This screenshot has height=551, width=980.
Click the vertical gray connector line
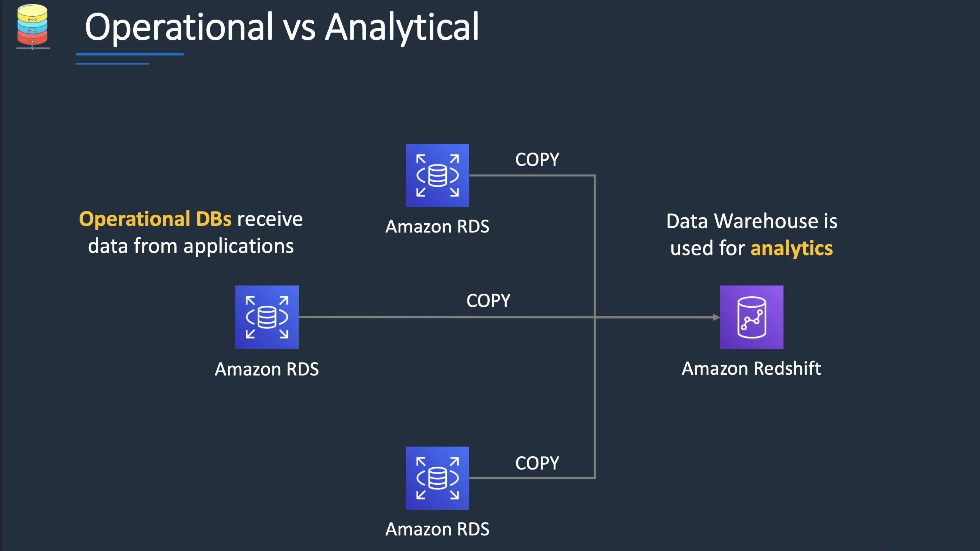pyautogui.click(x=595, y=327)
